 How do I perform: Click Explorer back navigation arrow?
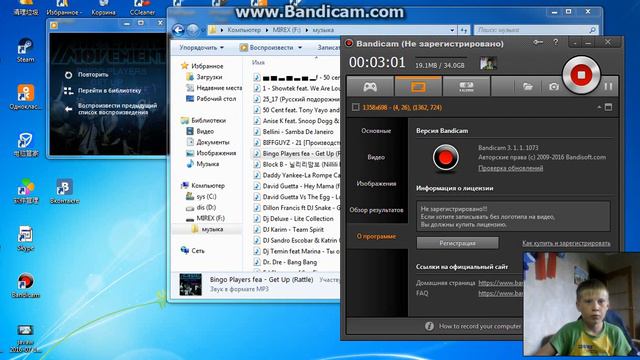pos(178,30)
